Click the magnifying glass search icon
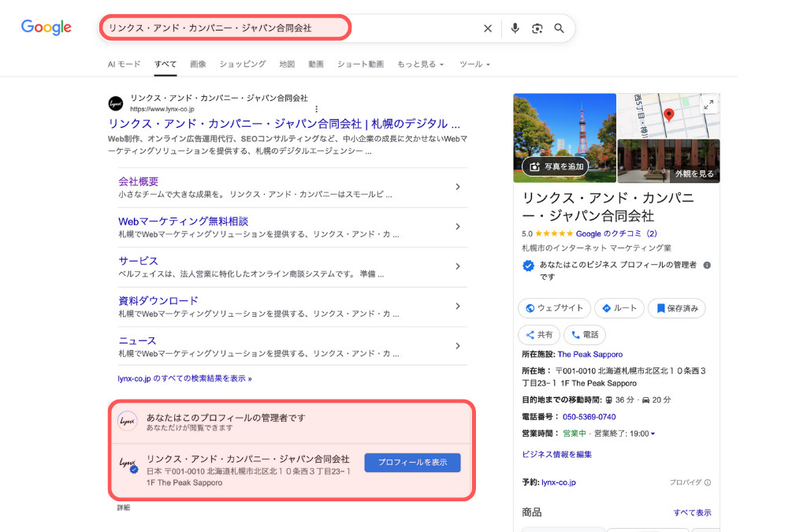The width and height of the screenshot is (807, 532). point(560,28)
